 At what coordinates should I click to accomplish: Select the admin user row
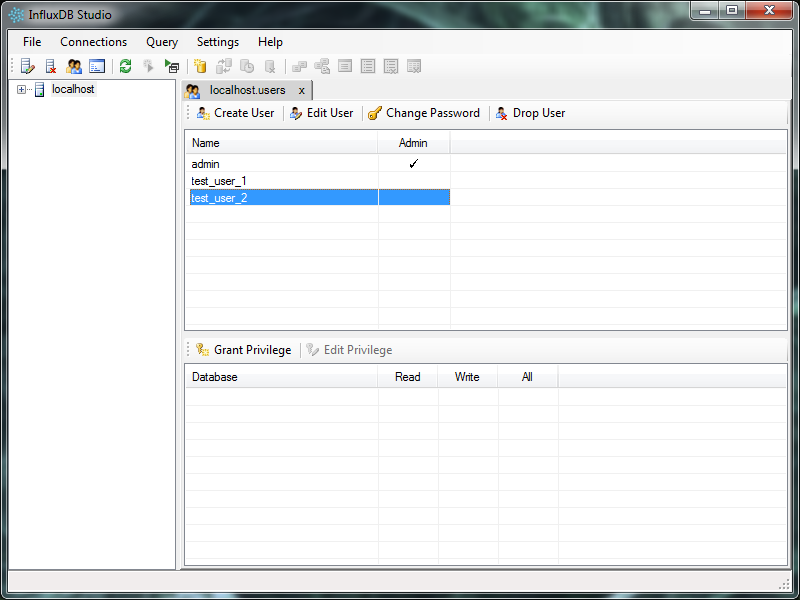[320, 164]
